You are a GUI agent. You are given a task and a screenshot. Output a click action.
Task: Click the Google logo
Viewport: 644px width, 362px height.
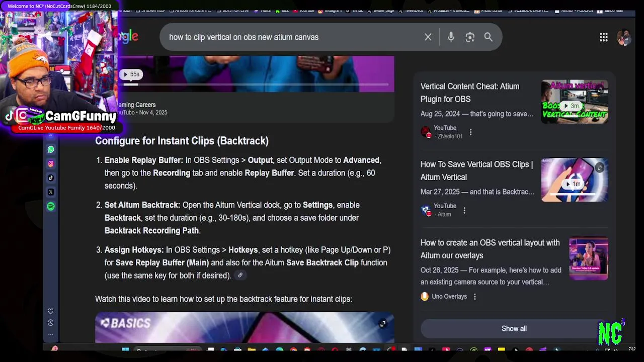pos(128,36)
